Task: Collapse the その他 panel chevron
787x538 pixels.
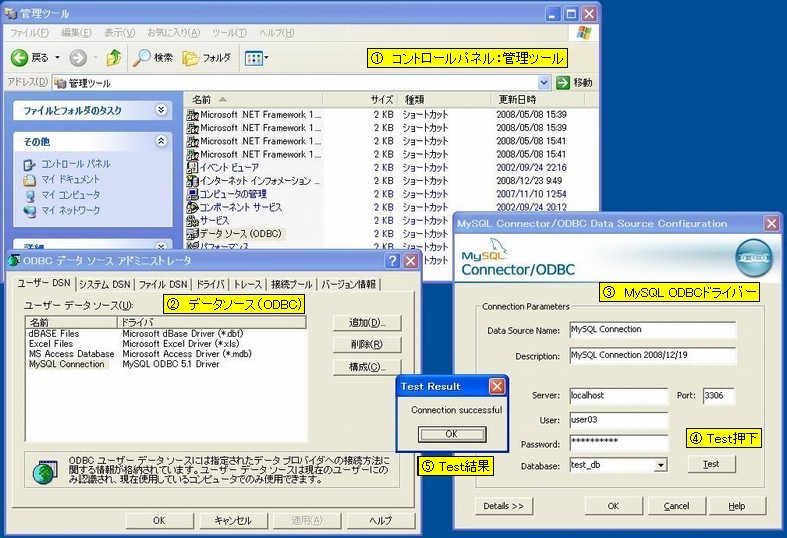Action: pyautogui.click(x=161, y=141)
